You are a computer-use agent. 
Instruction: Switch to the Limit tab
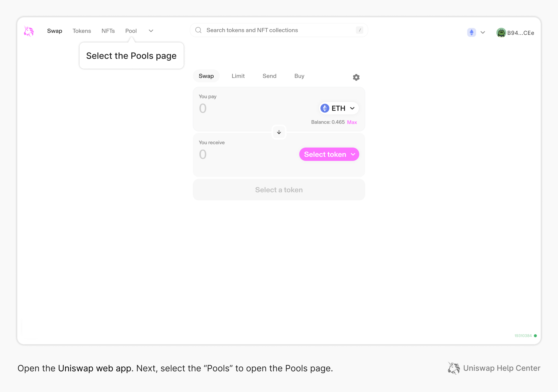pyautogui.click(x=238, y=76)
